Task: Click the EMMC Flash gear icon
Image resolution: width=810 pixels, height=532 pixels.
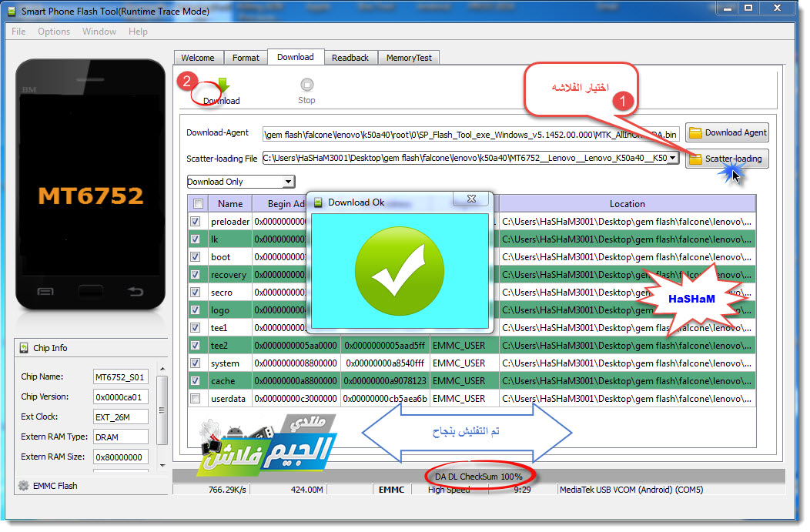Action: (x=23, y=486)
